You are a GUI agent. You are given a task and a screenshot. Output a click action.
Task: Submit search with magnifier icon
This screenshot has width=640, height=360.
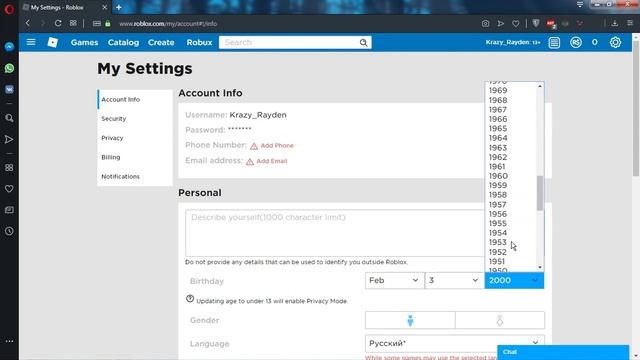pyautogui.click(x=363, y=42)
